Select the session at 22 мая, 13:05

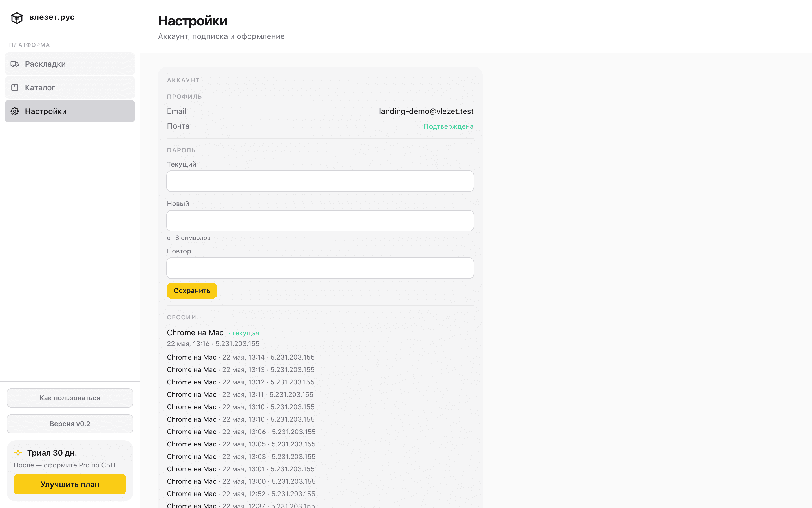pos(241,444)
